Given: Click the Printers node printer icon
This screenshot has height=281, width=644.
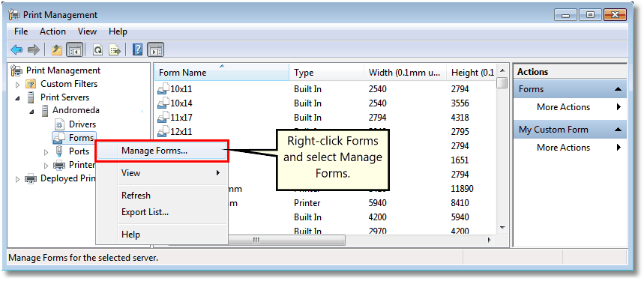Looking at the screenshot, I should pos(59,165).
